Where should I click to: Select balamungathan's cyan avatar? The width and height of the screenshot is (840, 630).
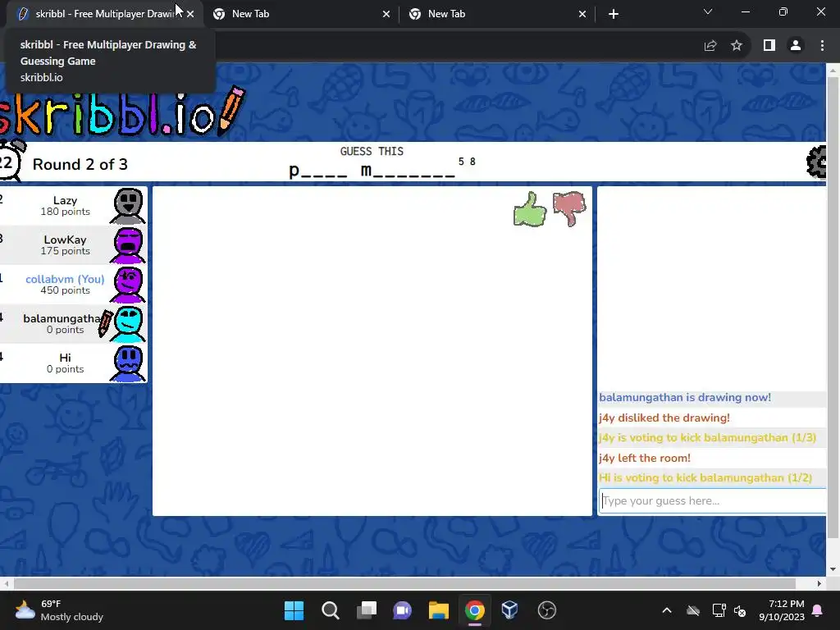tap(127, 324)
